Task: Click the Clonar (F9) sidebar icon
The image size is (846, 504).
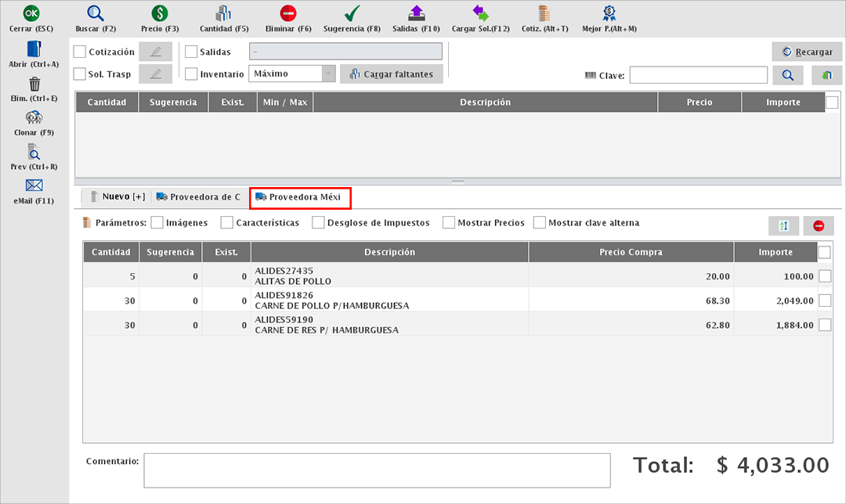Action: pos(34,117)
